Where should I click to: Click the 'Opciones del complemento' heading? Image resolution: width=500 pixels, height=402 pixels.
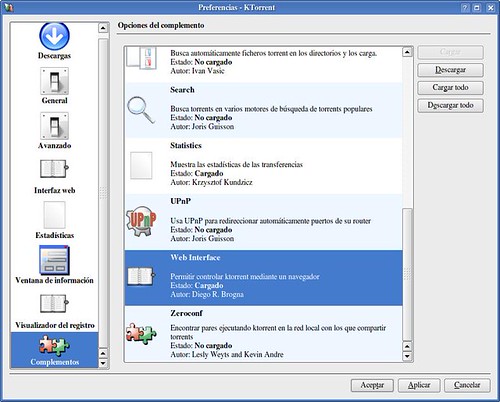click(161, 25)
